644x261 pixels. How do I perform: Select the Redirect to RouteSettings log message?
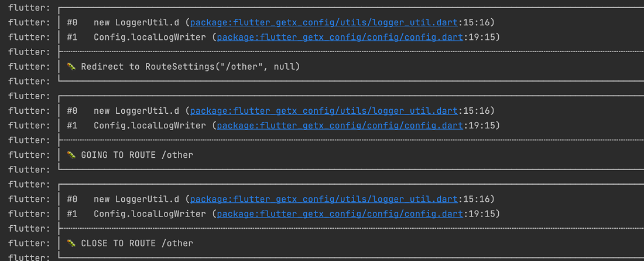pyautogui.click(x=190, y=67)
